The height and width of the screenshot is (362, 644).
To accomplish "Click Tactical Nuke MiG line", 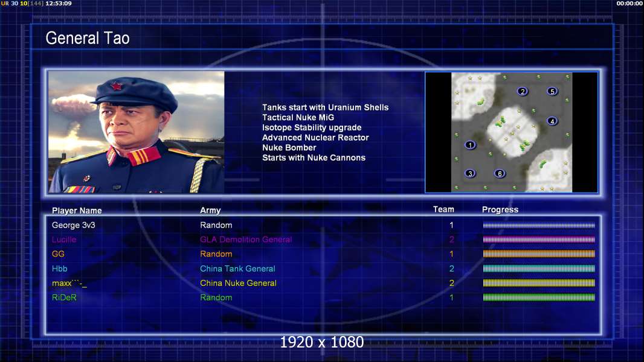I will tap(298, 117).
